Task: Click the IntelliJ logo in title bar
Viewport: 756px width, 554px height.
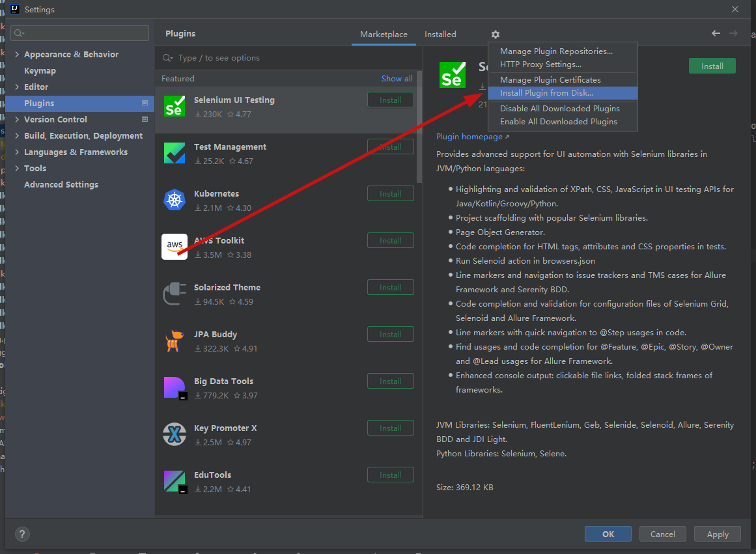Action: pos(14,9)
